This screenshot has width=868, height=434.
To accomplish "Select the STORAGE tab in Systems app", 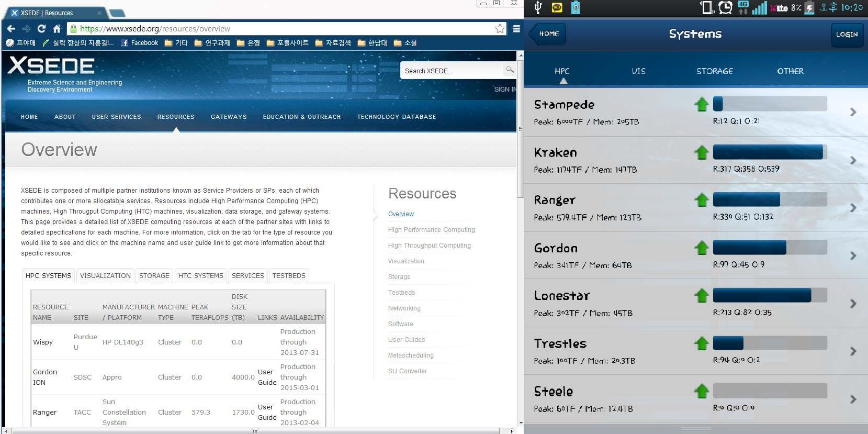I will (x=715, y=71).
